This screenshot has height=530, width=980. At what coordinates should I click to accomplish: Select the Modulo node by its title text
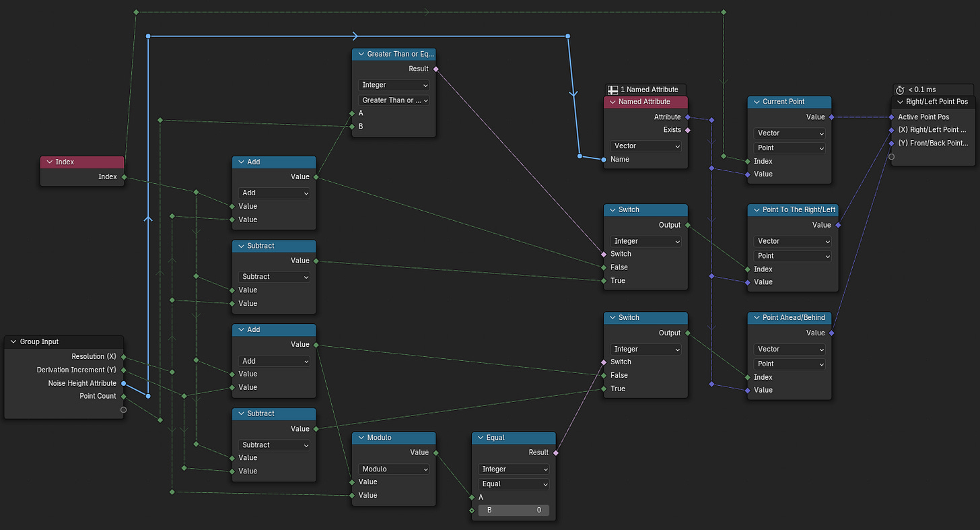(379, 438)
